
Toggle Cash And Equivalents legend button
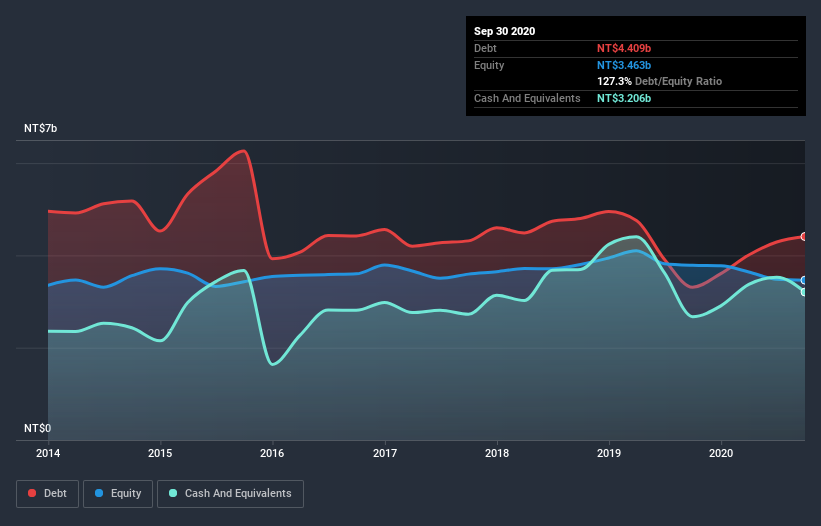pos(230,494)
